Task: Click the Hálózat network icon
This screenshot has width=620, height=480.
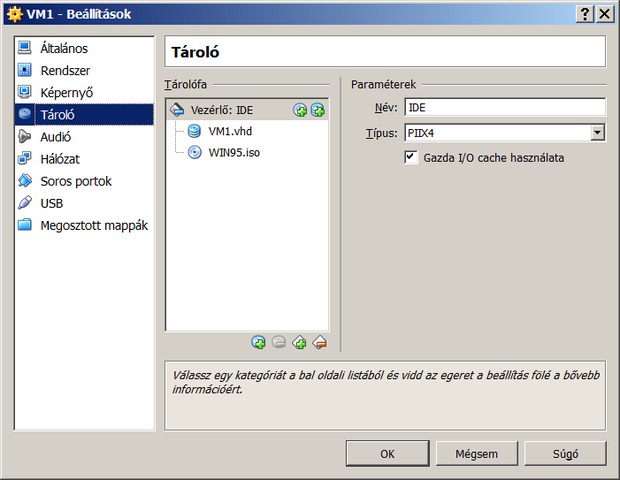Action: (x=25, y=159)
